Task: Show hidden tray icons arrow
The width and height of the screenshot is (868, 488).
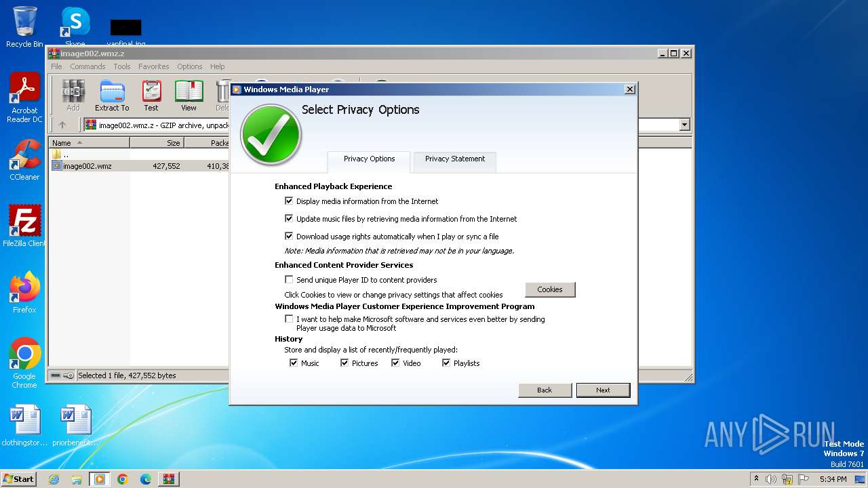Action: [x=757, y=479]
